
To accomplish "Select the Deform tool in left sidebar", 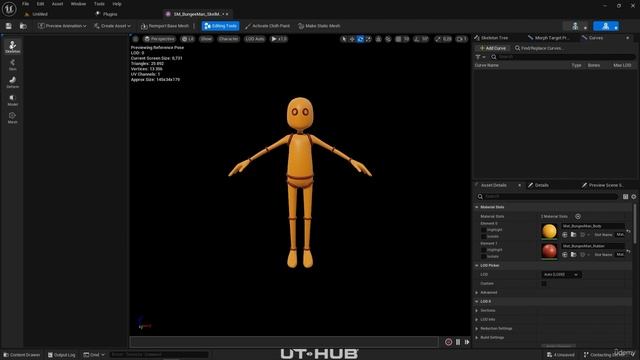I will pos(13,82).
